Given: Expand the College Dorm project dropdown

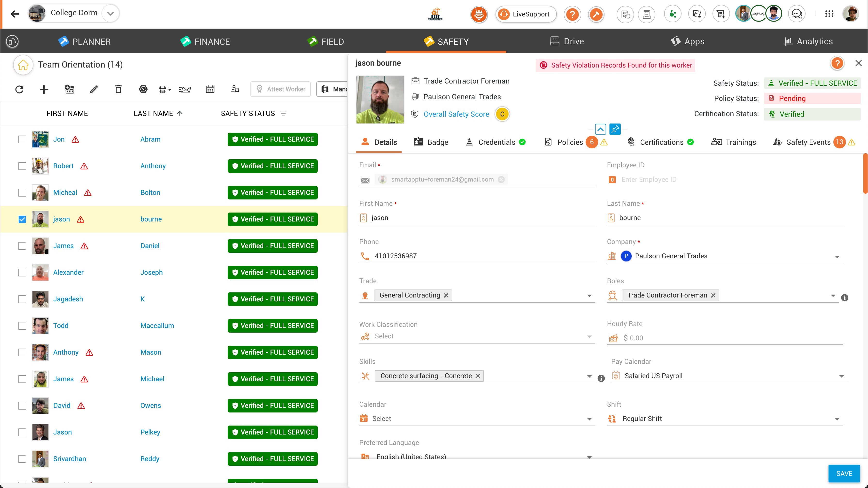Looking at the screenshot, I should (110, 14).
